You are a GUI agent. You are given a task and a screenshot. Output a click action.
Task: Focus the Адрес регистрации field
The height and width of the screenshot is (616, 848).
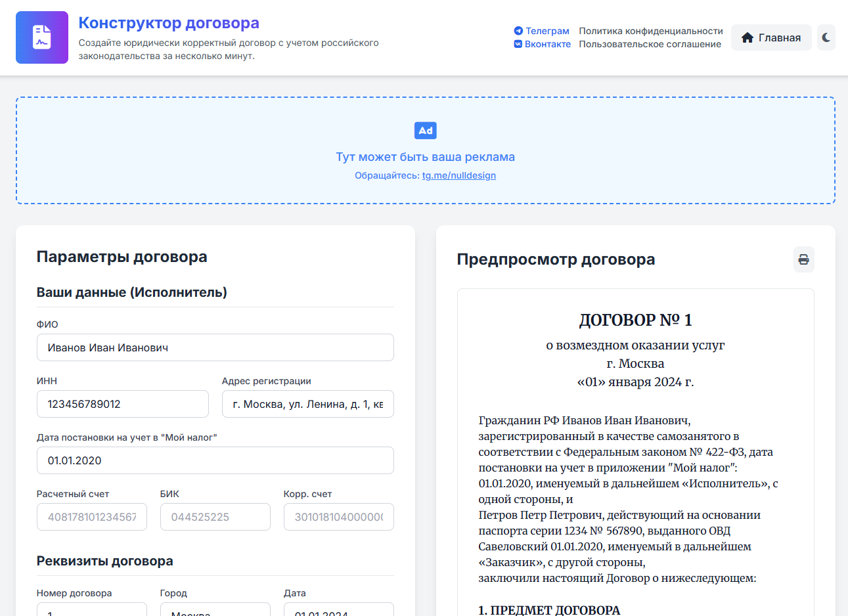(x=307, y=404)
